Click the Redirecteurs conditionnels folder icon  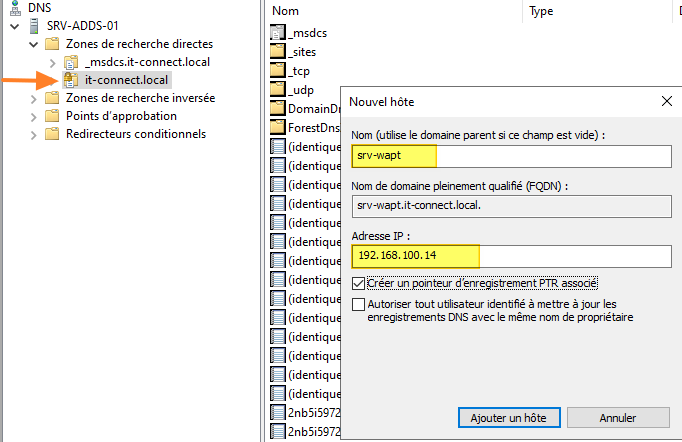52,134
